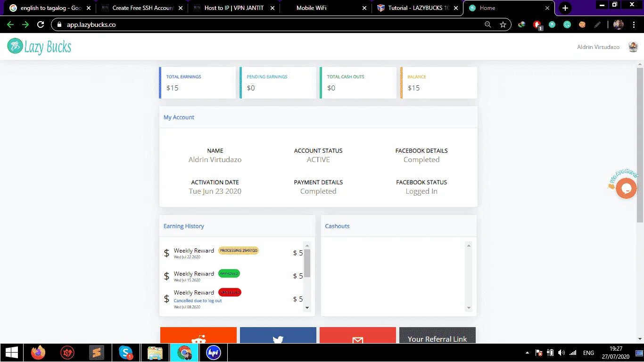Open the Windows Start menu
The height and width of the screenshot is (362, 644).
pos(11,352)
